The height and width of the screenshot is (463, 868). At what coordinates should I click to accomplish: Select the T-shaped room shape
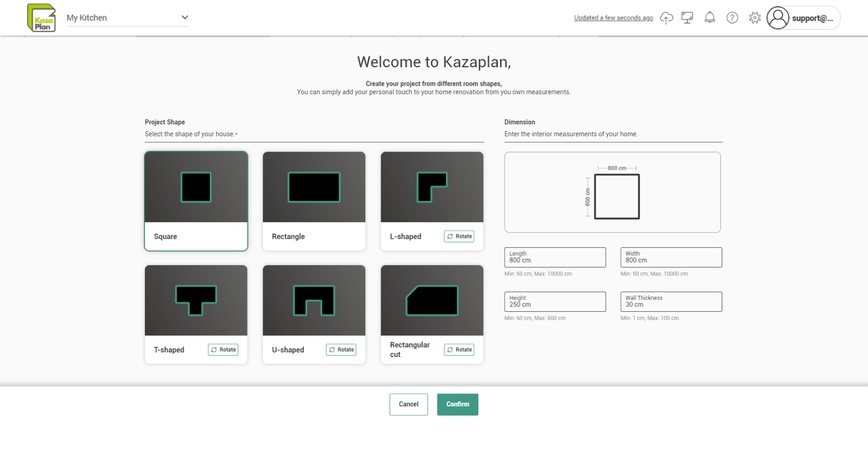click(196, 314)
